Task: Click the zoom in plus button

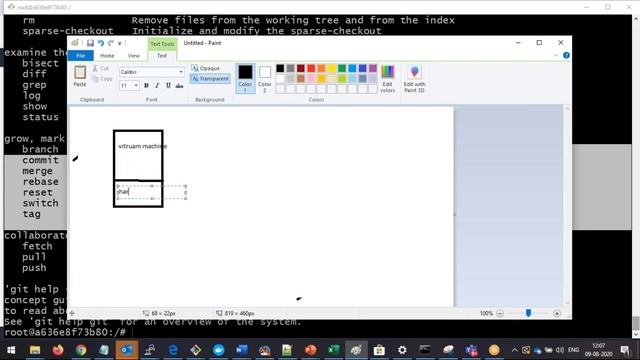Action: pos(557,313)
